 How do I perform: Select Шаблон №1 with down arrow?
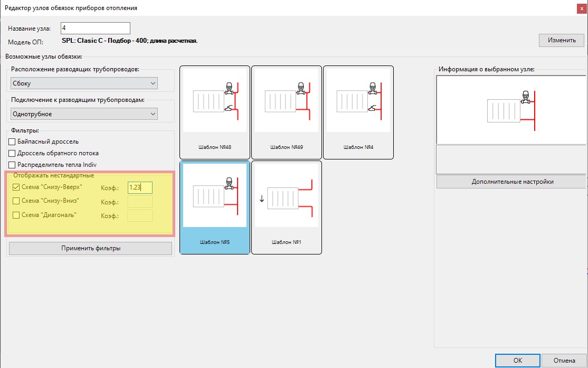(286, 207)
